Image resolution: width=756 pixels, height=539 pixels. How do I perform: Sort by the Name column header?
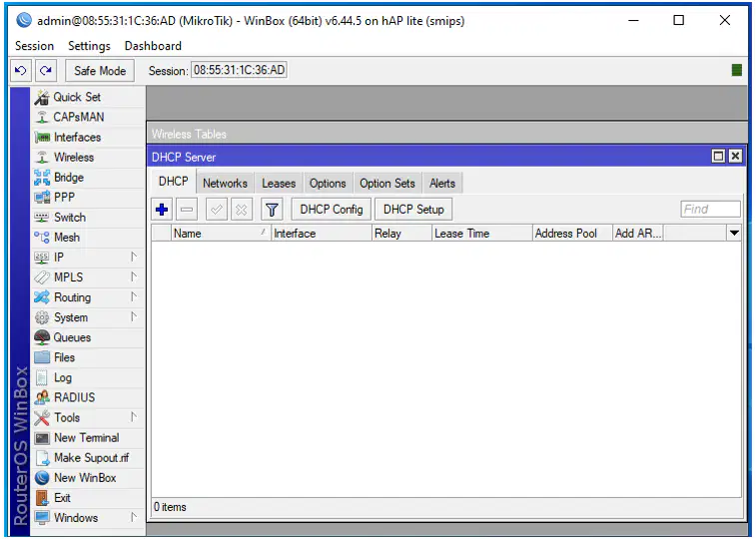(221, 234)
